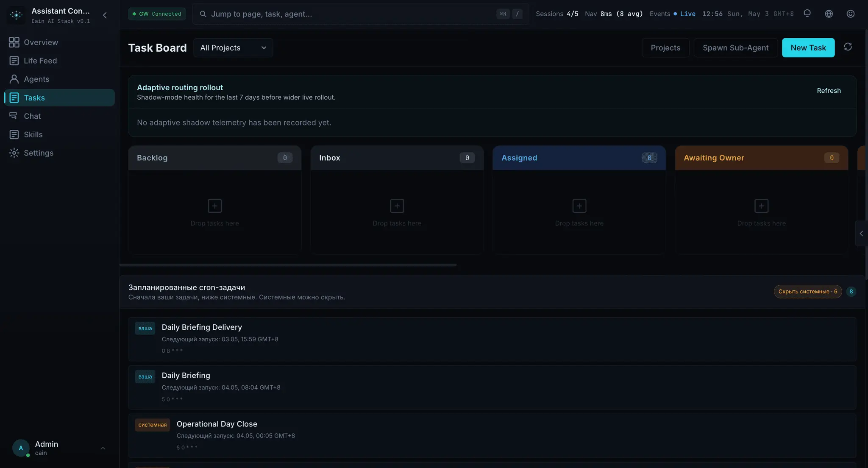Open Settings from the sidebar
This screenshot has height=468, width=868.
pos(59,153)
